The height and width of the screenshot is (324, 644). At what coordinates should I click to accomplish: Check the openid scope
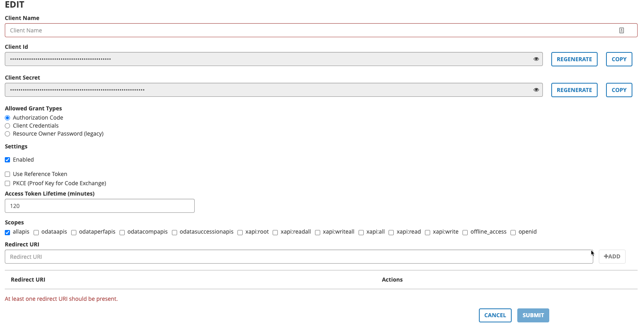point(513,232)
